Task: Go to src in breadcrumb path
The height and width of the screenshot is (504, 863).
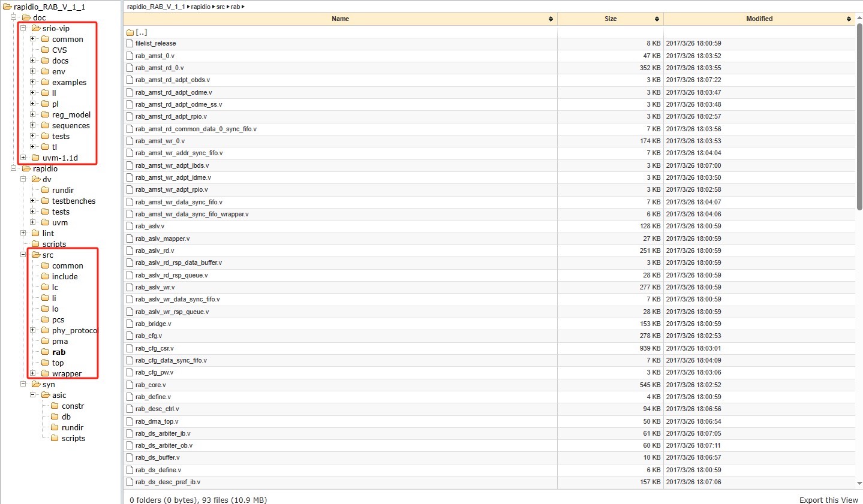Action: point(221,7)
